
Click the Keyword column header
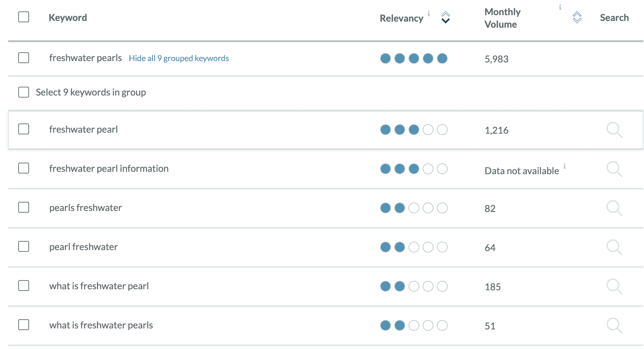point(68,18)
